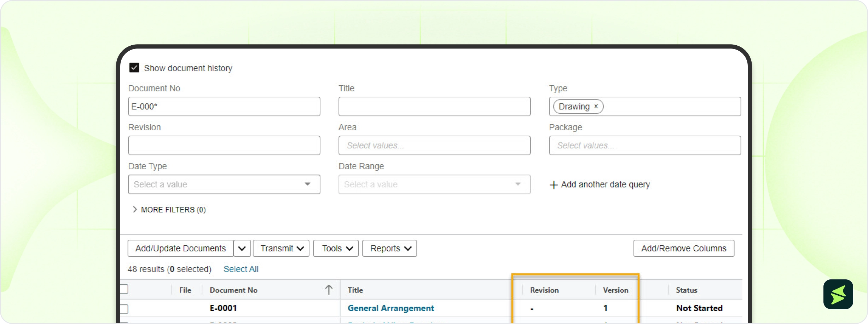Remove the Drawing type tag

pos(596,106)
